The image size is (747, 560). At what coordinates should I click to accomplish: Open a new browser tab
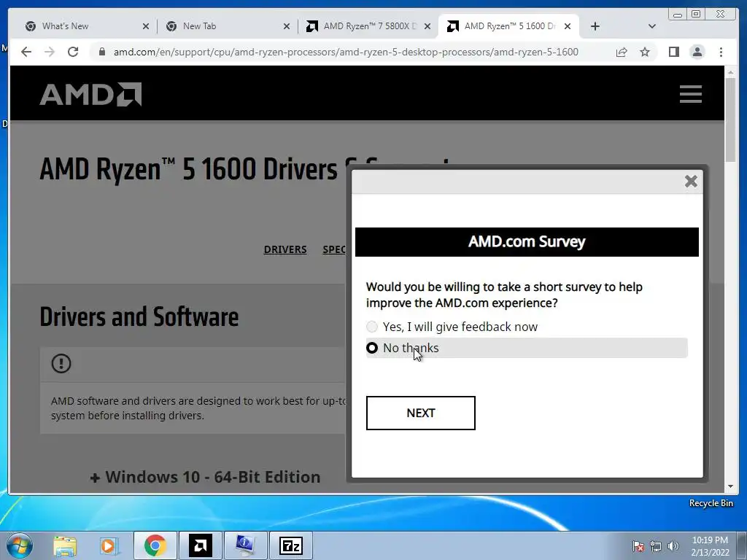595,26
